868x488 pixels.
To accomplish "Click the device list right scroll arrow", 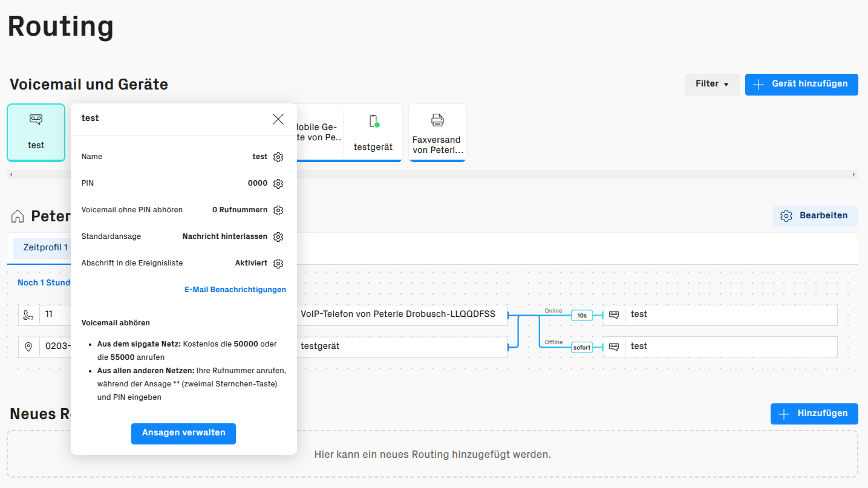I will (x=854, y=175).
